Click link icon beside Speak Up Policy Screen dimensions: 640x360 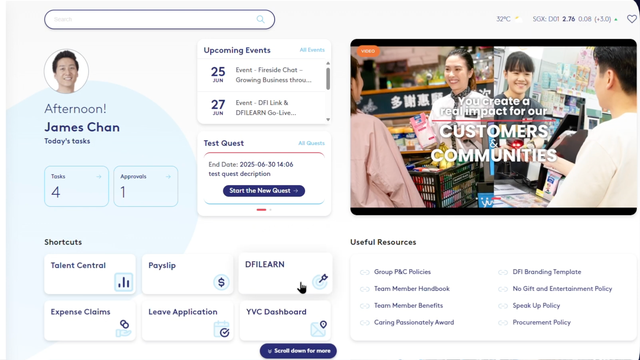pyautogui.click(x=503, y=306)
